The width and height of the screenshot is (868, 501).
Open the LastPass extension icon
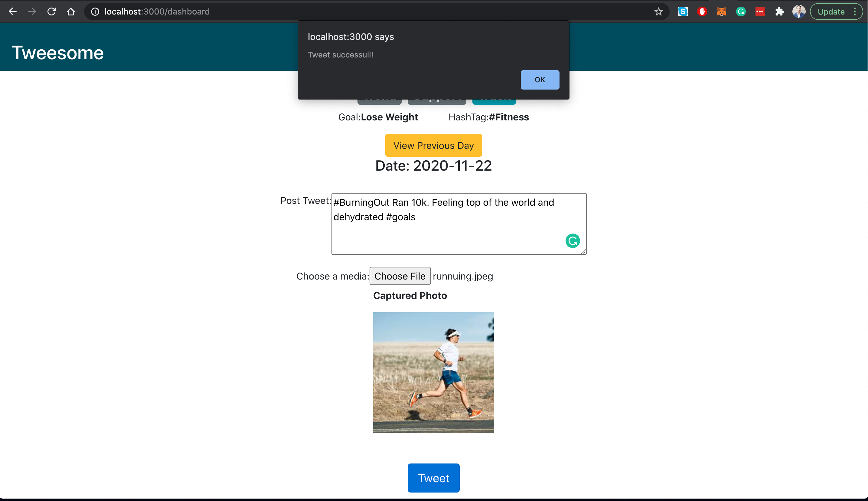tap(760, 12)
